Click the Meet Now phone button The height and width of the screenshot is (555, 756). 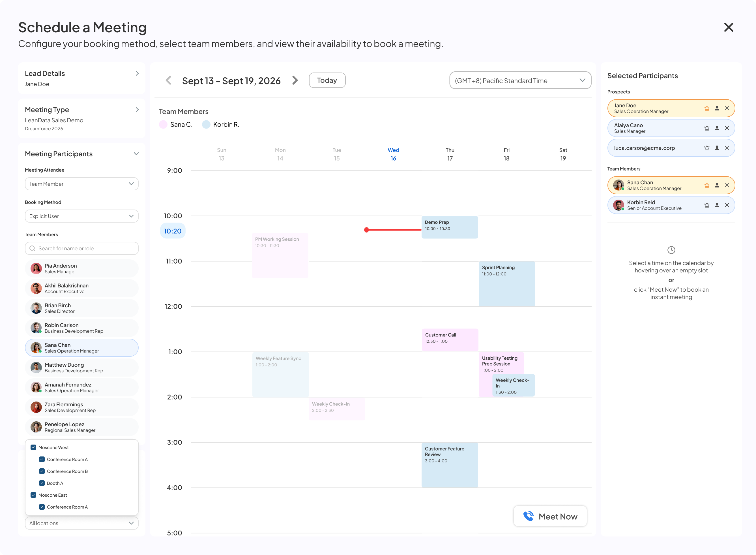(x=550, y=516)
